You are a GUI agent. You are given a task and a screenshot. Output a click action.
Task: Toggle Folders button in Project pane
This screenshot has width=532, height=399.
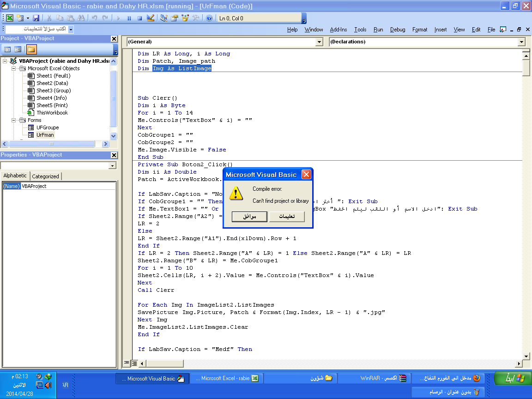[x=31, y=49]
